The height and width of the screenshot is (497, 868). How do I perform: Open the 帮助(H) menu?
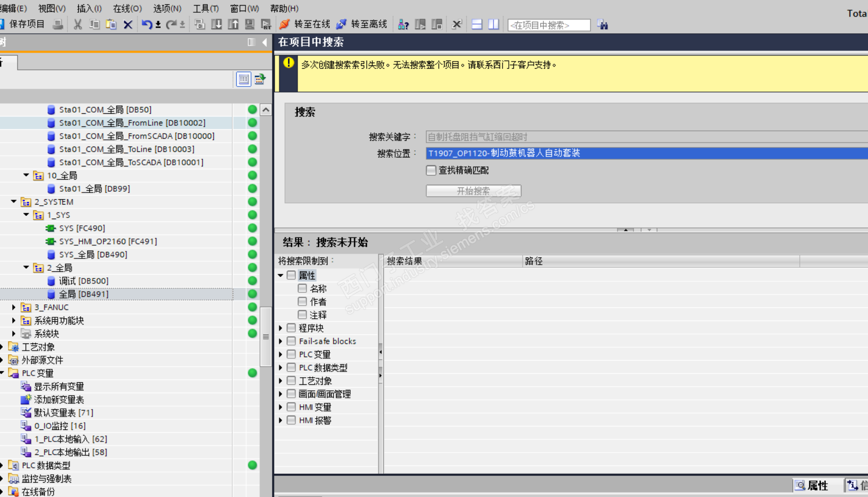[284, 8]
